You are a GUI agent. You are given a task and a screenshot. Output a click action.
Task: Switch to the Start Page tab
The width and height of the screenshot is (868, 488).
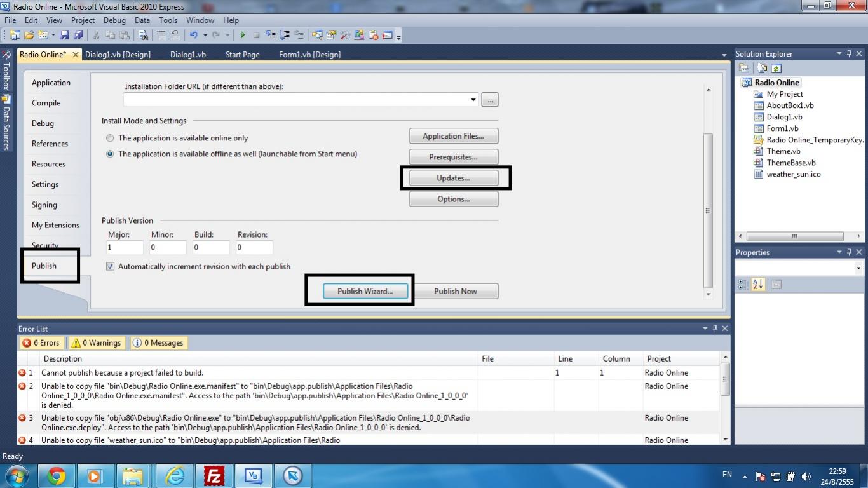pos(242,55)
